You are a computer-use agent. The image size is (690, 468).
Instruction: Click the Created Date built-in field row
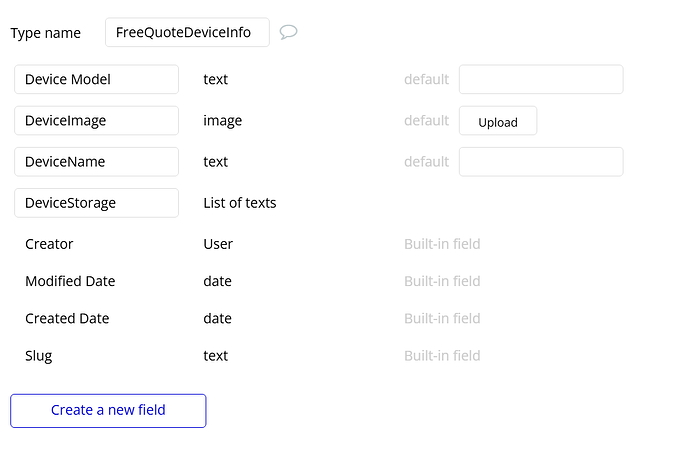(67, 318)
